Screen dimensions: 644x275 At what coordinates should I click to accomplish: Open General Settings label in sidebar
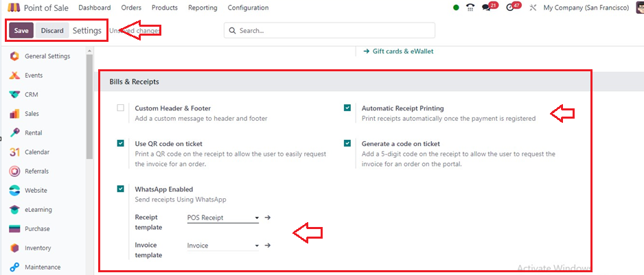pyautogui.click(x=47, y=56)
